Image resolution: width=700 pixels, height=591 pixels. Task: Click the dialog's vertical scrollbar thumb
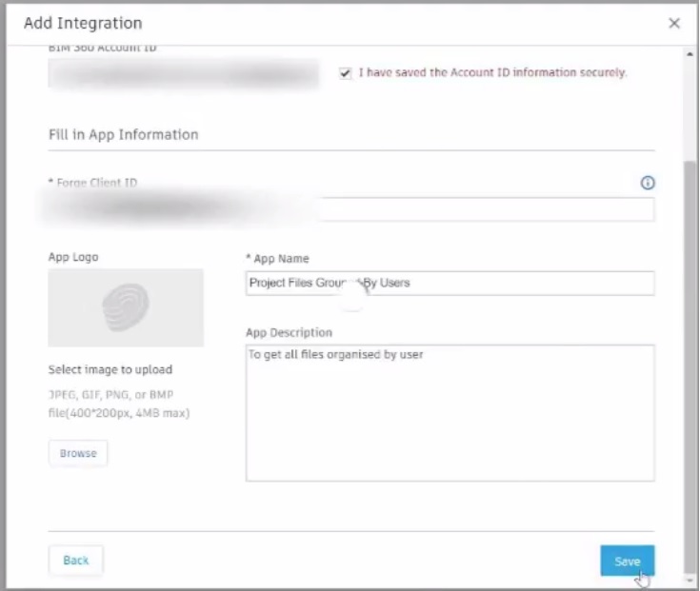point(690,362)
